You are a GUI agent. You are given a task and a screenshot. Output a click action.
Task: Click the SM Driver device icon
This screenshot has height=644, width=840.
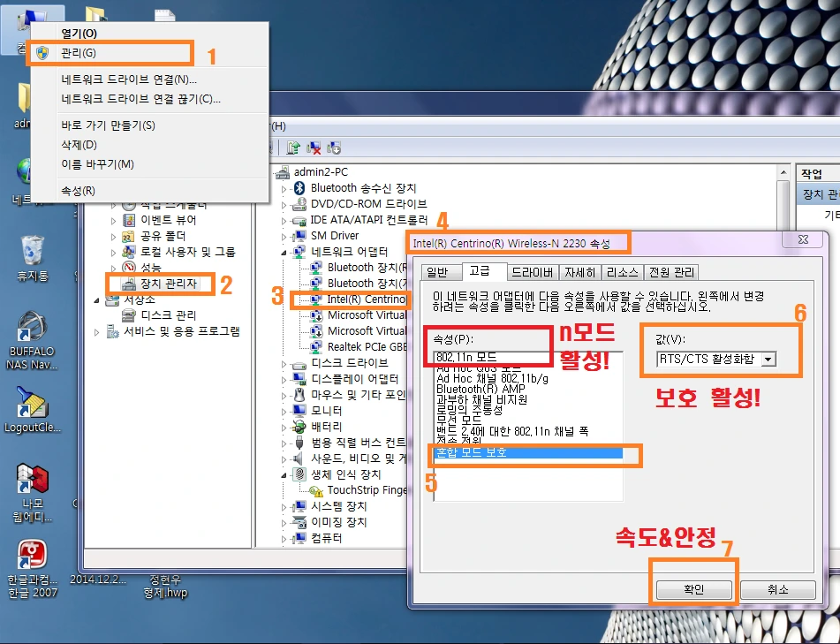pyautogui.click(x=299, y=236)
